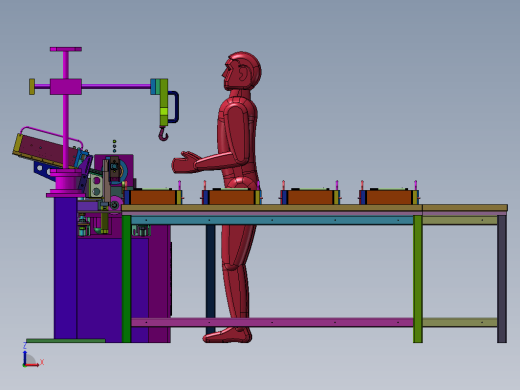Image resolution: width=520 pixels, height=390 pixels.
Task: Select the magenta lower table rail
Action: (272, 322)
